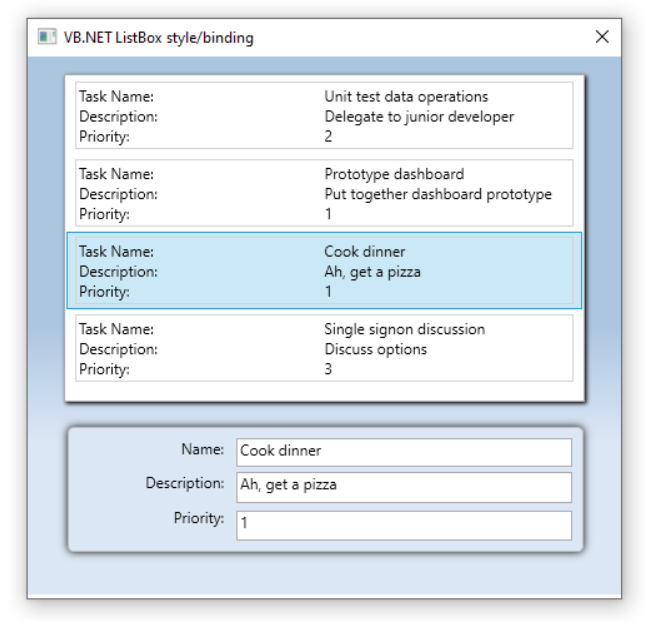The image size is (649, 621).
Task: Click the 'Delegate to junior developer' text
Action: [419, 117]
